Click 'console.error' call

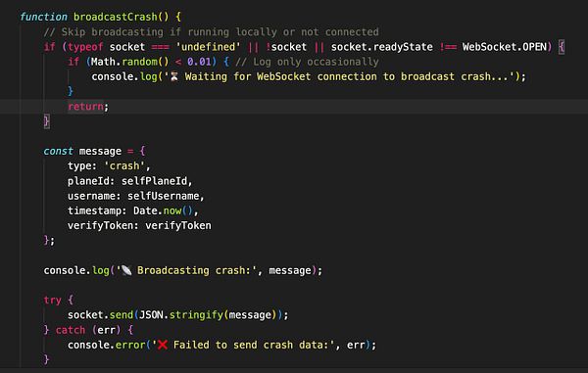[106, 345]
